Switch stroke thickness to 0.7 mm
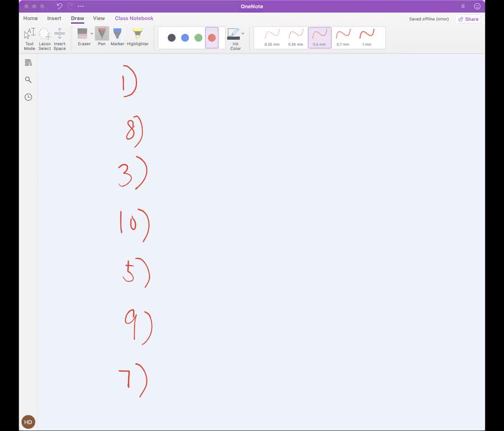Viewport: 504px width, 431px height. tap(343, 37)
